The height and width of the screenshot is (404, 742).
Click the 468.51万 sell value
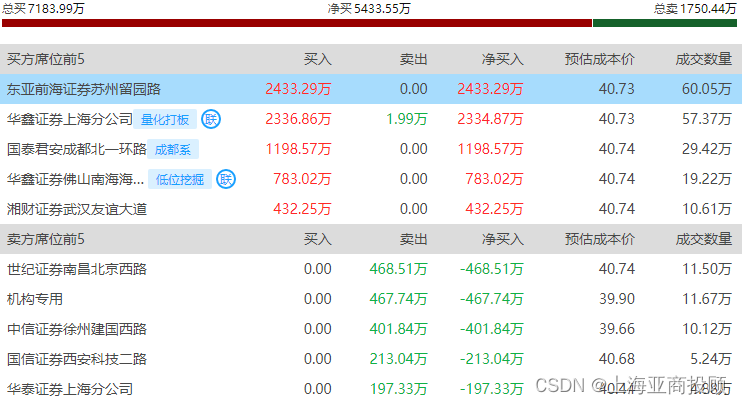click(x=398, y=269)
